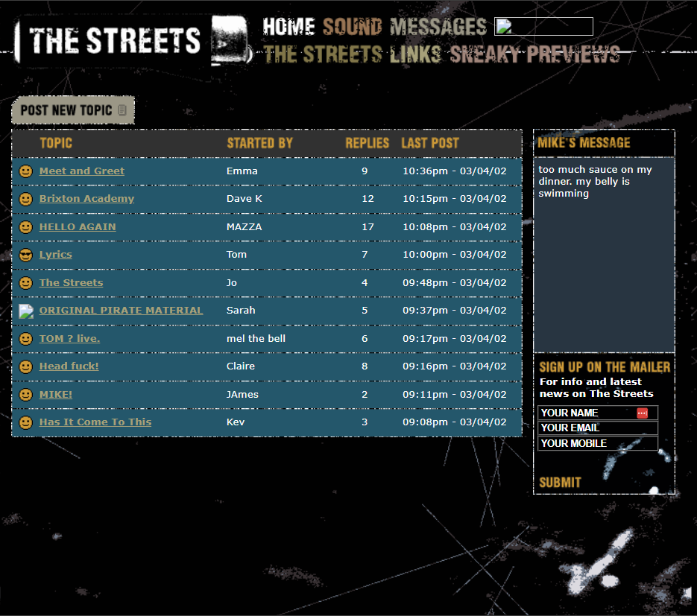The image size is (697, 616).
Task: Go to HOME in navigation
Action: coord(288,27)
